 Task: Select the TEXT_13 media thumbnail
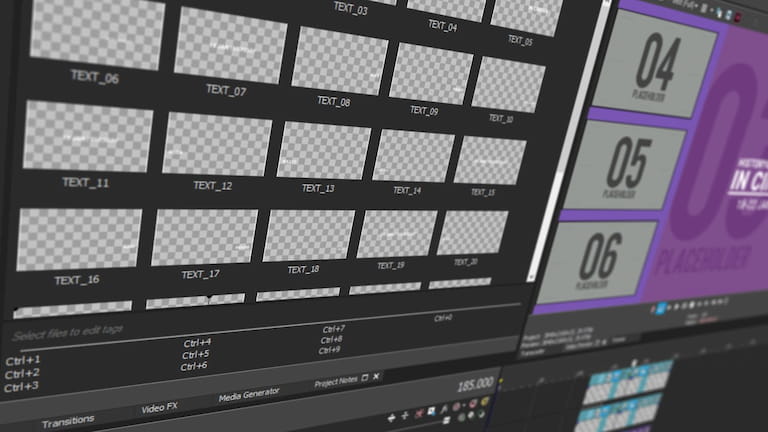[323, 150]
